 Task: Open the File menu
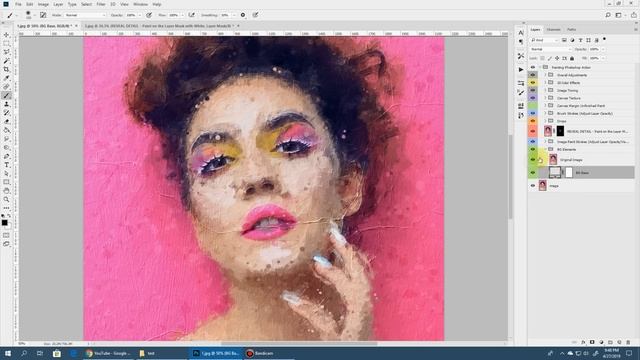18,4
